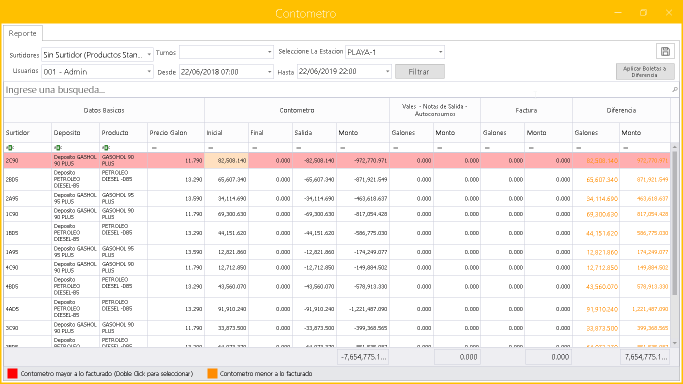The height and width of the screenshot is (384, 683).
Task: Expand the Usuarios 001 - Admin dropdown
Action: pyautogui.click(x=149, y=71)
